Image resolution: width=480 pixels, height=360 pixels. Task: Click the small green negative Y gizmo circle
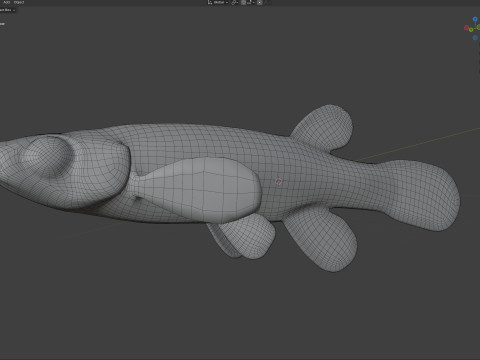tap(471, 30)
